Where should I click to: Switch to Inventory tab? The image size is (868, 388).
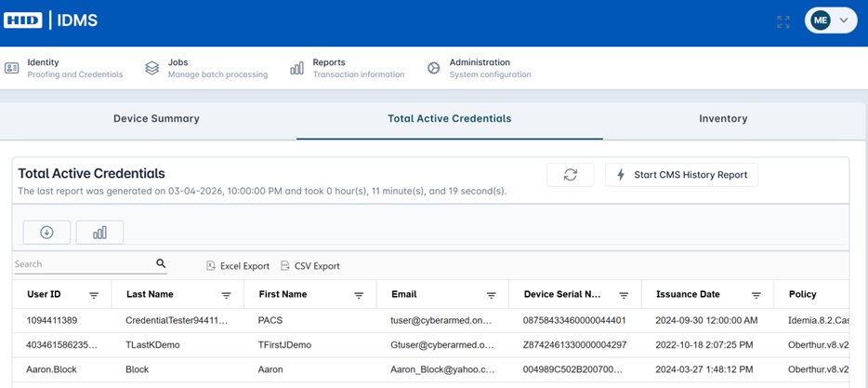click(x=723, y=118)
